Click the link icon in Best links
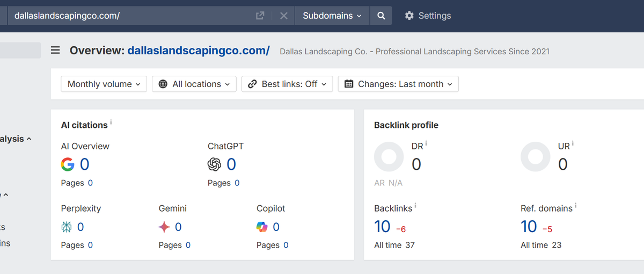 click(252, 84)
